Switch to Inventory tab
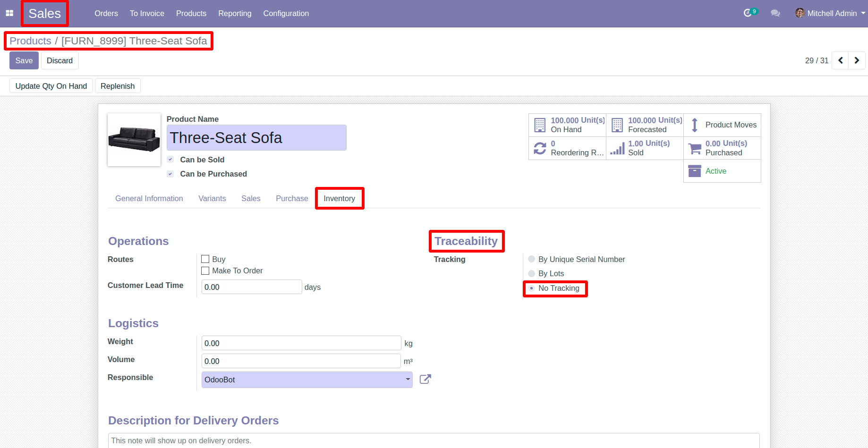 pos(340,198)
